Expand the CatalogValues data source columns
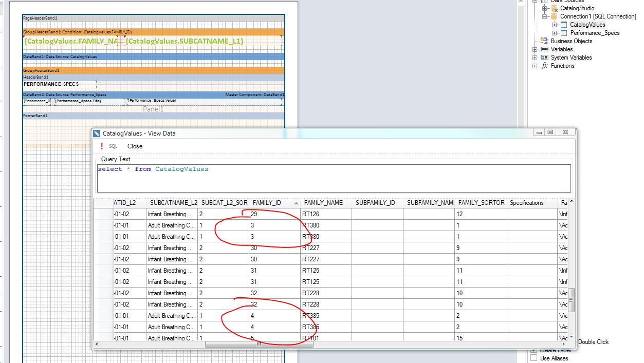644x363 pixels. point(555,25)
